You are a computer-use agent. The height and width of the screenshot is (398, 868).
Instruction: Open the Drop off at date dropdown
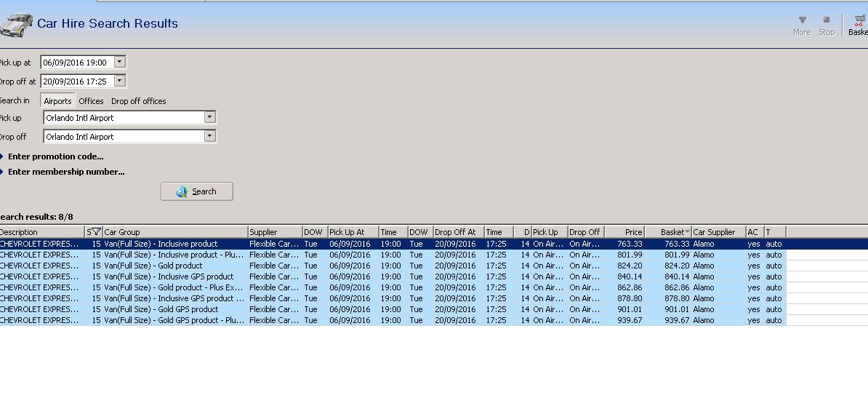pos(119,81)
